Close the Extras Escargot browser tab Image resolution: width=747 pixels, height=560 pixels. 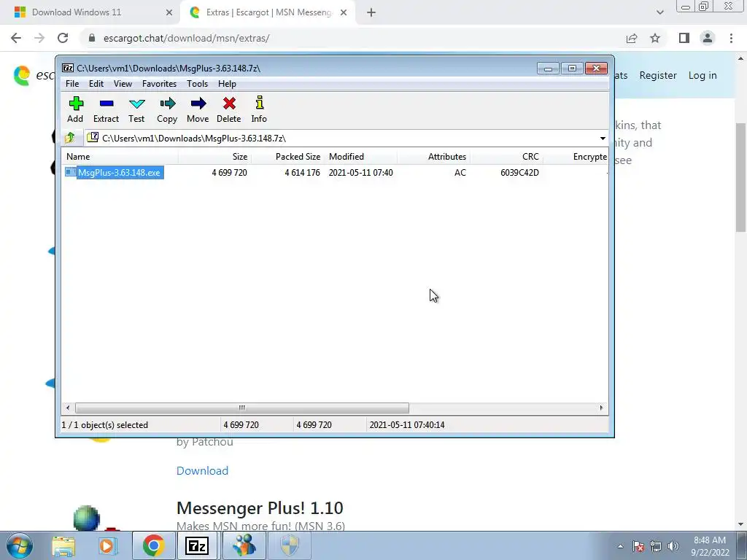344,12
